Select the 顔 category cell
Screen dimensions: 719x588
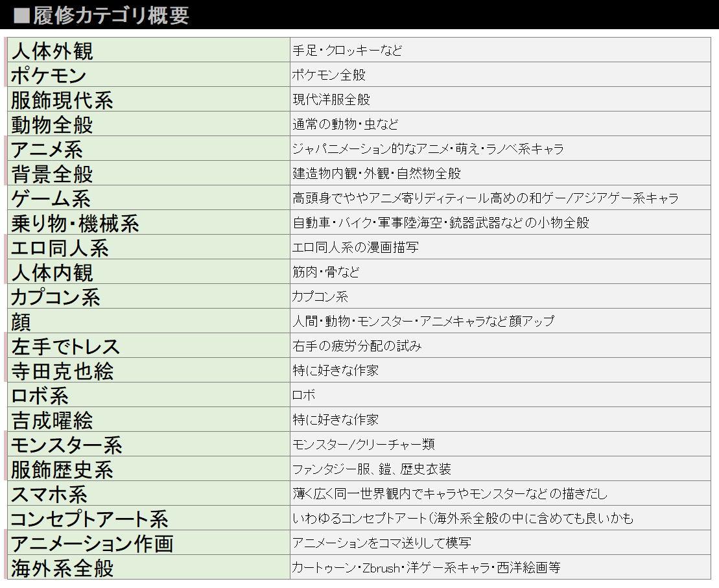pos(148,321)
